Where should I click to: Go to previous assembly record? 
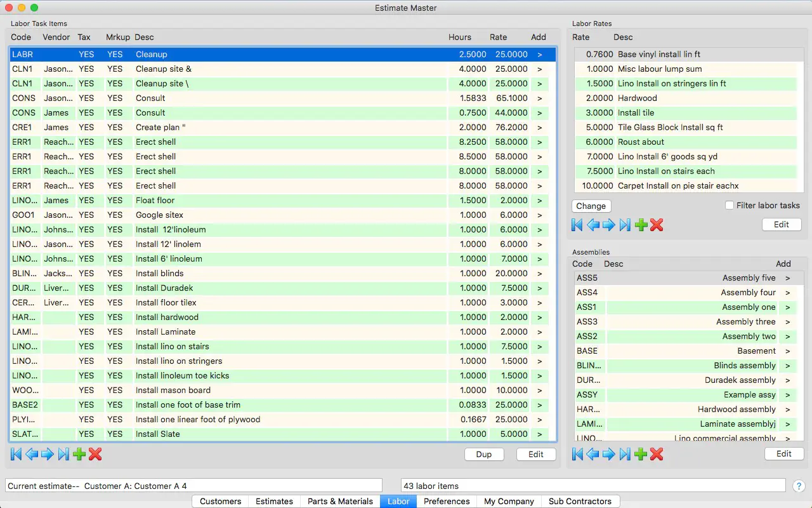pyautogui.click(x=593, y=454)
